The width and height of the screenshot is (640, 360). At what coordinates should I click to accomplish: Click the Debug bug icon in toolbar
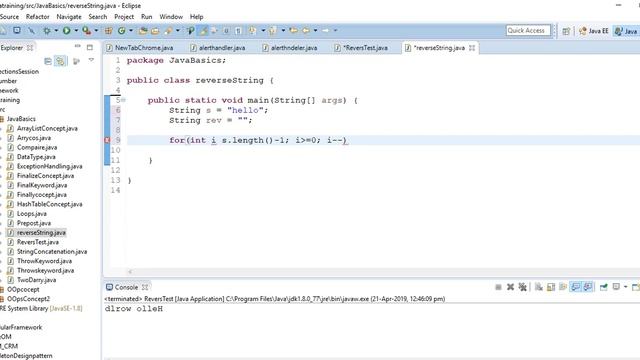coord(47,31)
